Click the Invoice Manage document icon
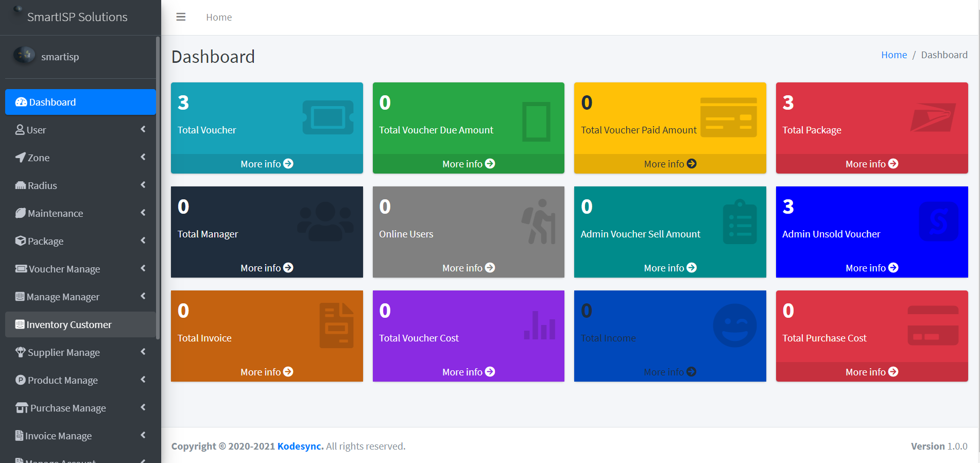 click(x=20, y=436)
